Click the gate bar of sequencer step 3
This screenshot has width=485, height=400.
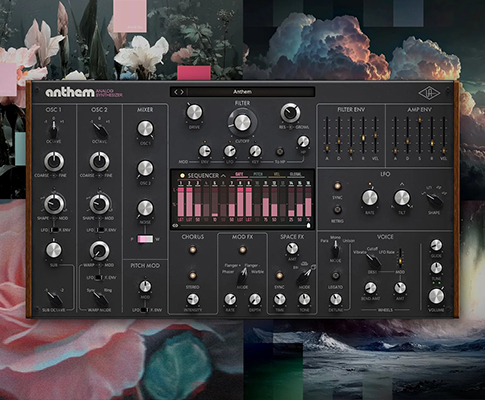coord(198,202)
